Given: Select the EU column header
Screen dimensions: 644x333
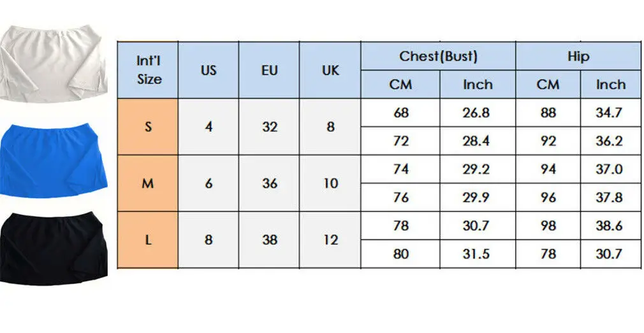Looking at the screenshot, I should 269,70.
